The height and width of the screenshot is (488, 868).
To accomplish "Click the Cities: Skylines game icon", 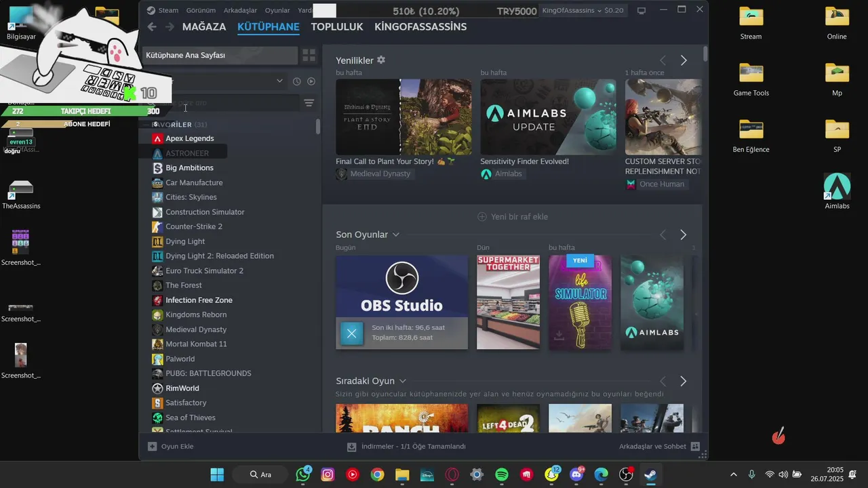I will [x=157, y=197].
